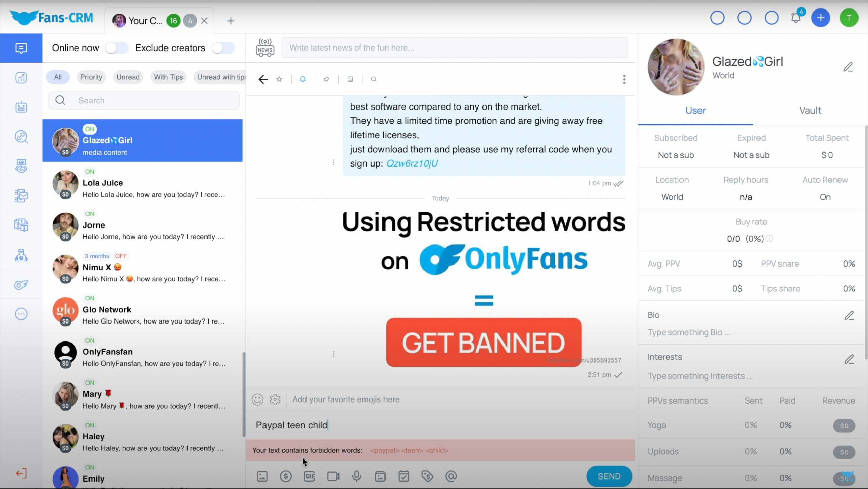Expand Glazed Girl conversation options
Viewport: 868px width, 489px height.
coord(624,79)
